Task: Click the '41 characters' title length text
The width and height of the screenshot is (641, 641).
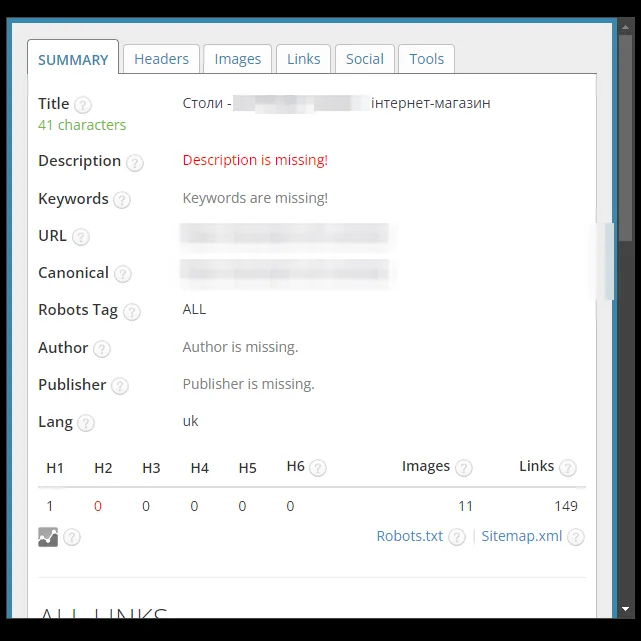Action: 82,125
